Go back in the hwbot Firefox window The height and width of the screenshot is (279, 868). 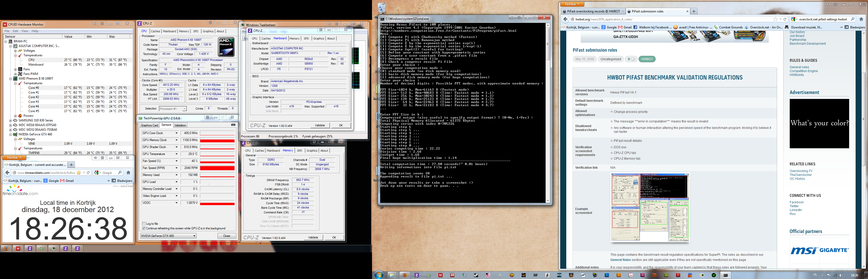565,19
